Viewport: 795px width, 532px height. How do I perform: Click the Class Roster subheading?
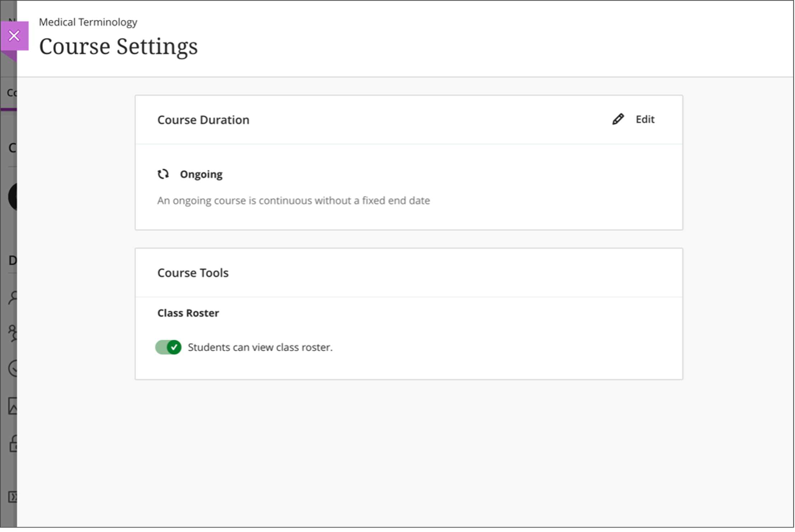188,313
